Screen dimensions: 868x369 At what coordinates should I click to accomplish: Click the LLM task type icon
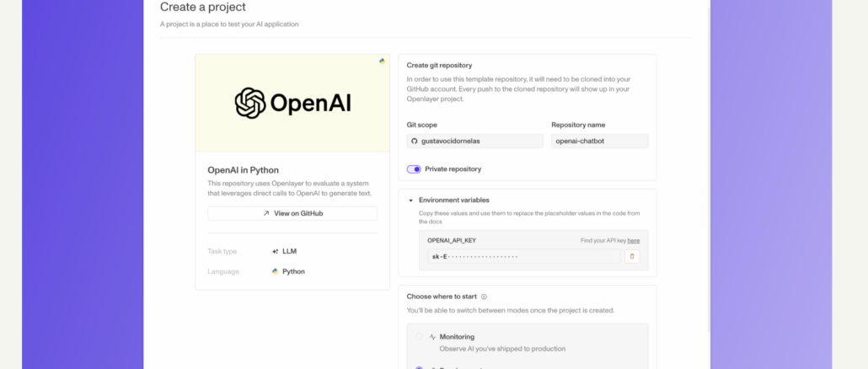click(275, 251)
